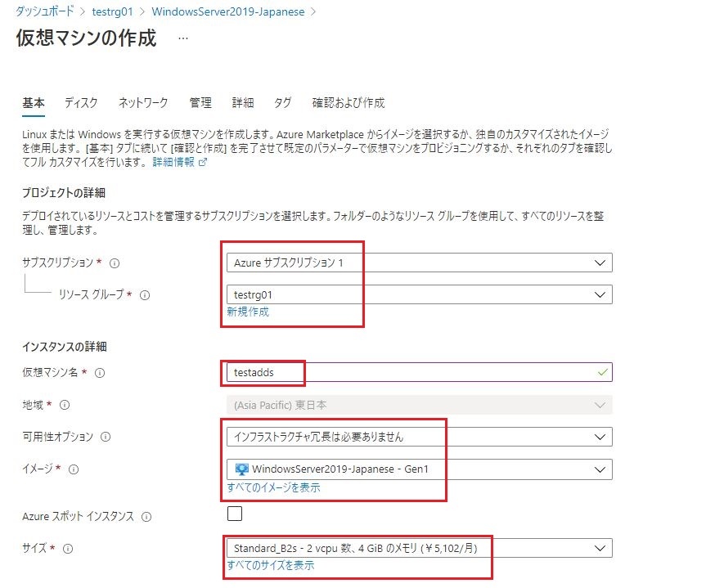Click the ダッシュボード breadcrumb link

[45, 11]
